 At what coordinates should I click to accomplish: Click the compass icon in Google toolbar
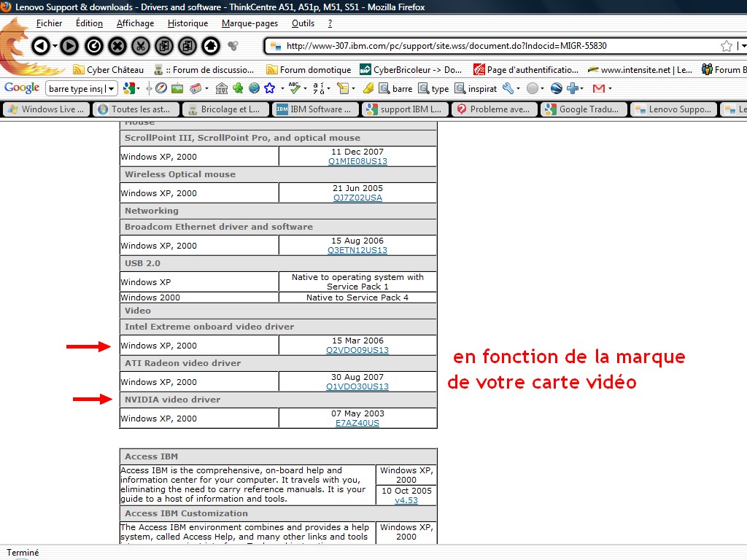[x=161, y=88]
